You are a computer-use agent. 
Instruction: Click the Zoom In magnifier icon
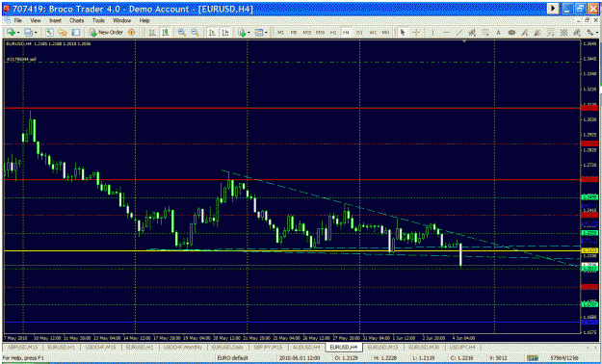[182, 32]
